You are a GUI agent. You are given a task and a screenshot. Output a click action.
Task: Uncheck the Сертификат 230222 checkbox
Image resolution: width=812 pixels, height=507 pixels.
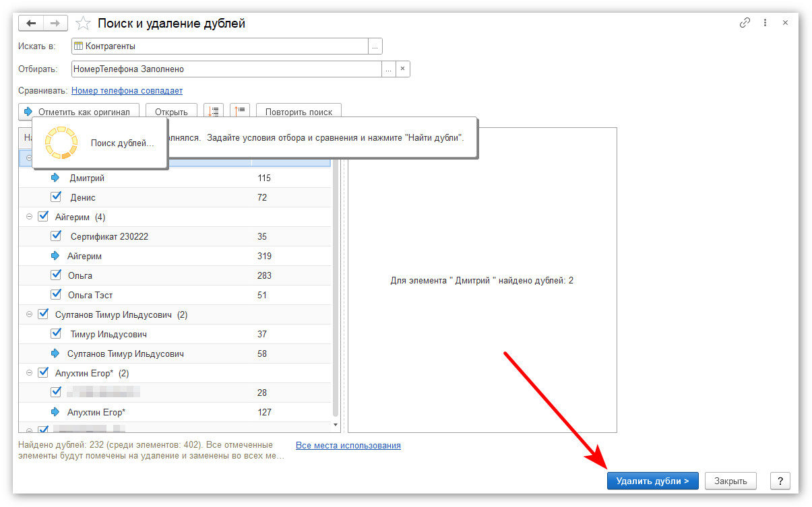coord(56,236)
